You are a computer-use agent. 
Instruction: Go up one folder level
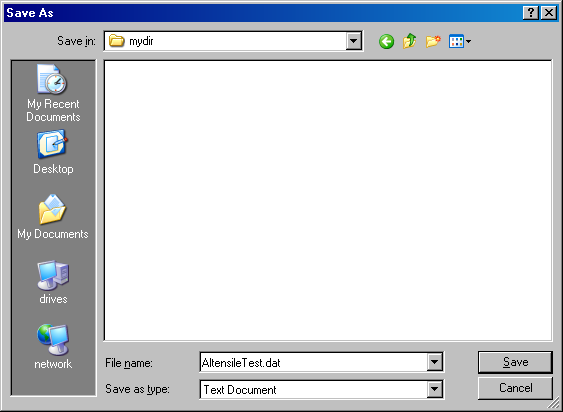(410, 41)
